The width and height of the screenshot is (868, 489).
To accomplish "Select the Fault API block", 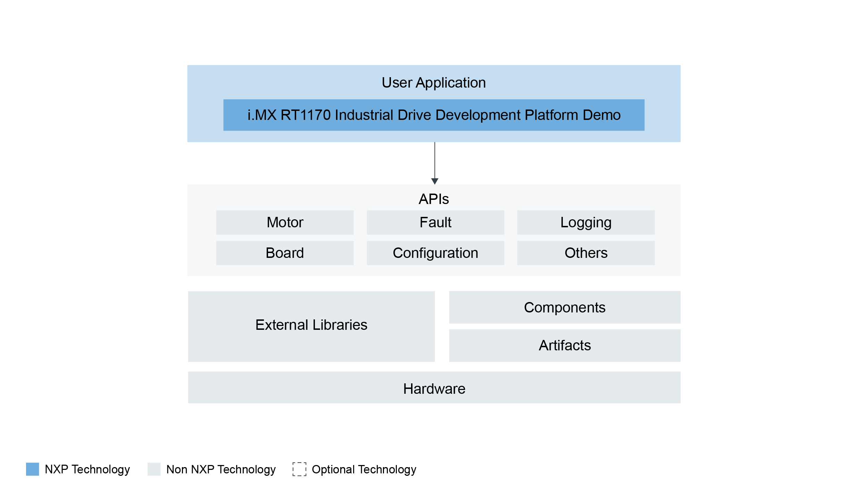I will click(x=435, y=222).
